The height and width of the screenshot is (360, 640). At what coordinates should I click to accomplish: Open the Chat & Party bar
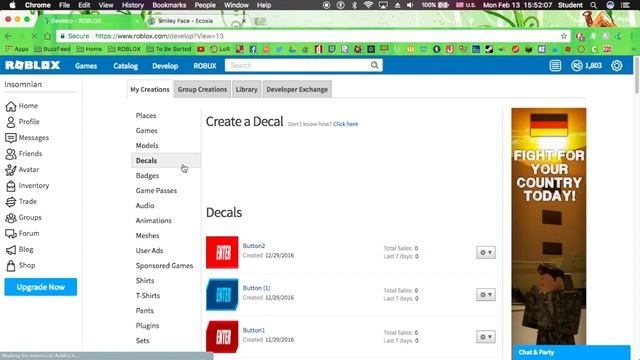571,352
